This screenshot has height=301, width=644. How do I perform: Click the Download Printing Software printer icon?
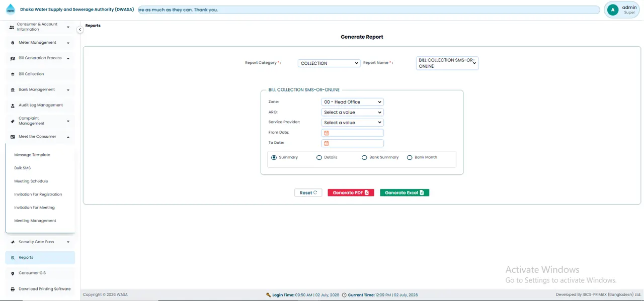click(13, 289)
